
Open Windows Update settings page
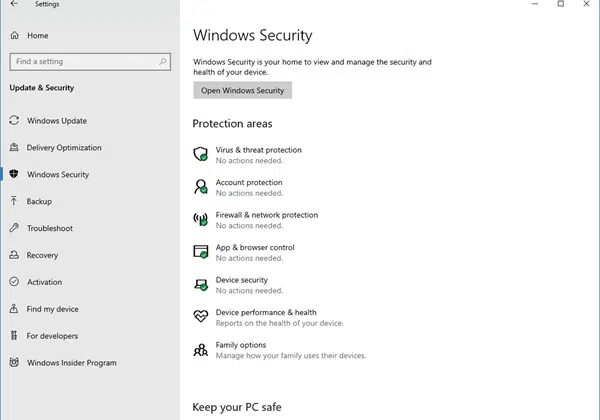click(57, 121)
